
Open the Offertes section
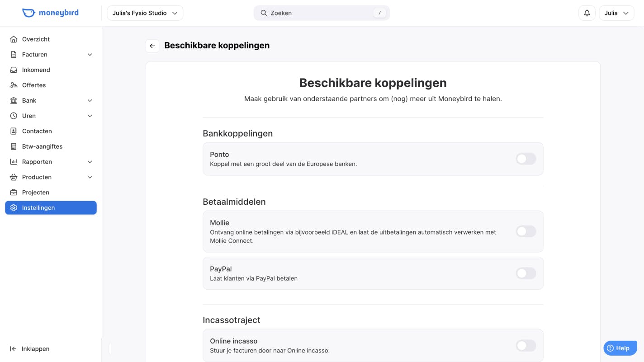pyautogui.click(x=33, y=85)
